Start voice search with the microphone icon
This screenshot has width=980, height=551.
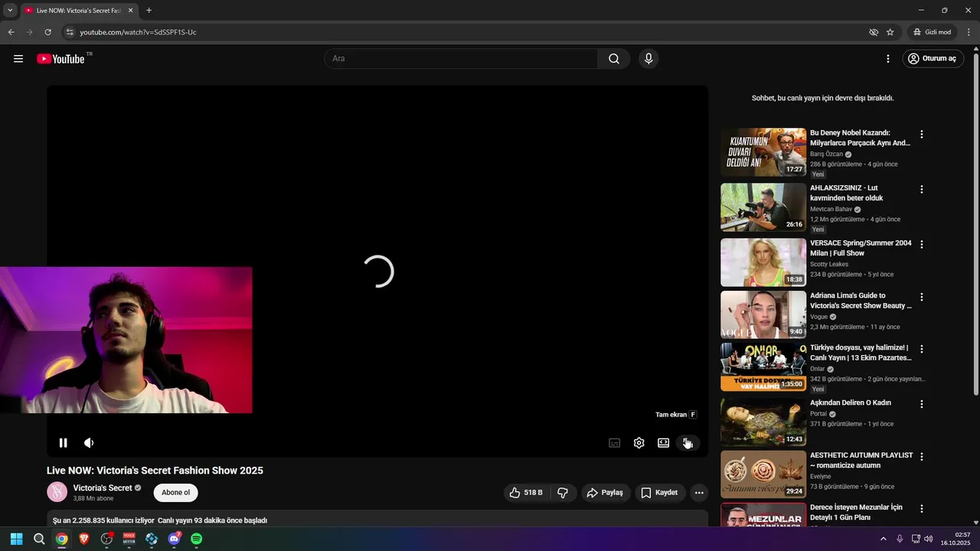[x=648, y=59]
